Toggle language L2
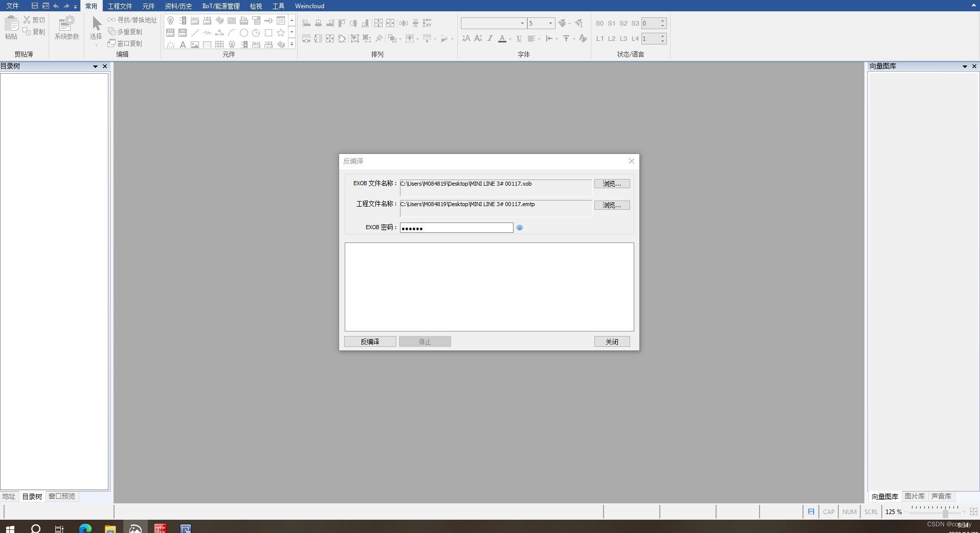Viewport: 980px width, 533px height. pos(612,39)
